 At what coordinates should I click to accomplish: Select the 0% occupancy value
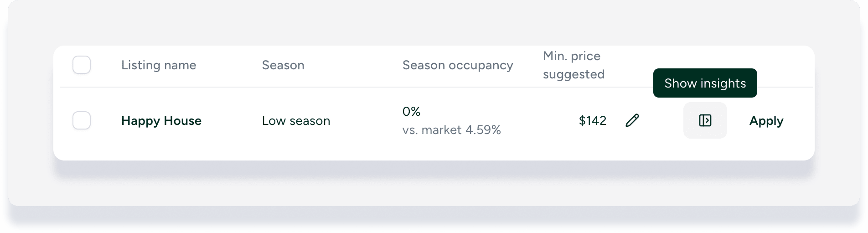coord(411,111)
